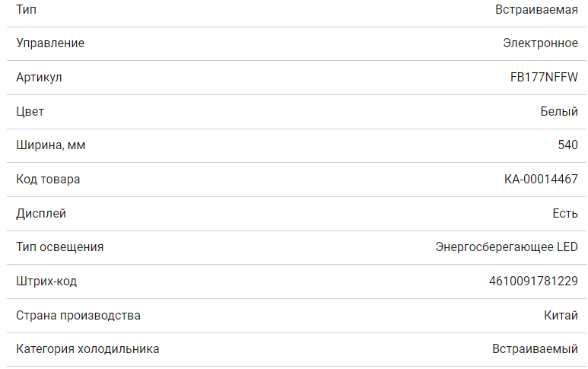Click the 'Китай' country value
588x369 pixels.
click(561, 315)
